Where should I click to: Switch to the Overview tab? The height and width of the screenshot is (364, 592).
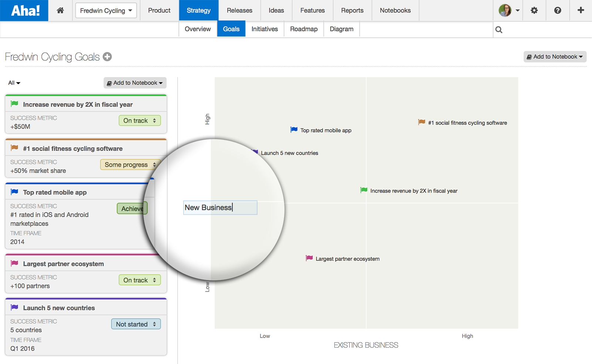198,29
